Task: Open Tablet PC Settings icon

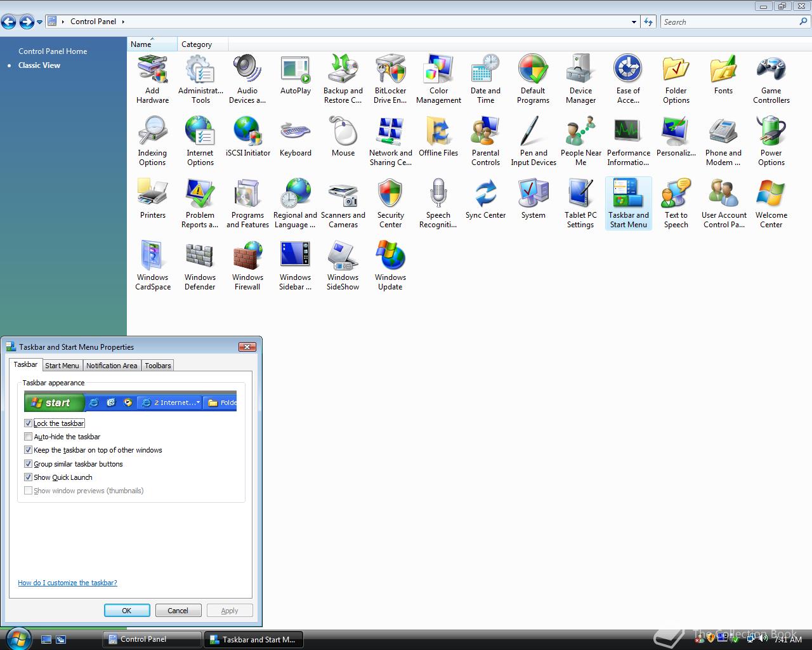Action: [x=580, y=204]
